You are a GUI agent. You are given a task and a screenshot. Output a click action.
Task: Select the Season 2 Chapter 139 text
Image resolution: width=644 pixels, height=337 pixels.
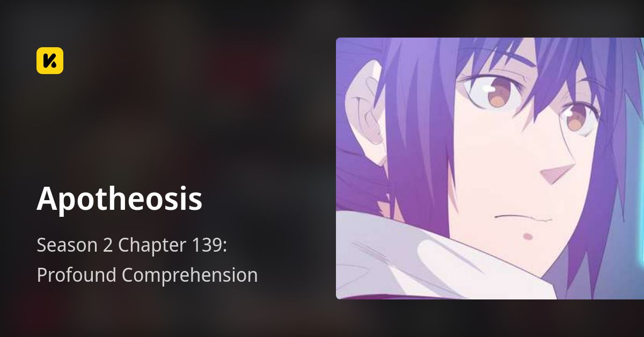tap(132, 246)
